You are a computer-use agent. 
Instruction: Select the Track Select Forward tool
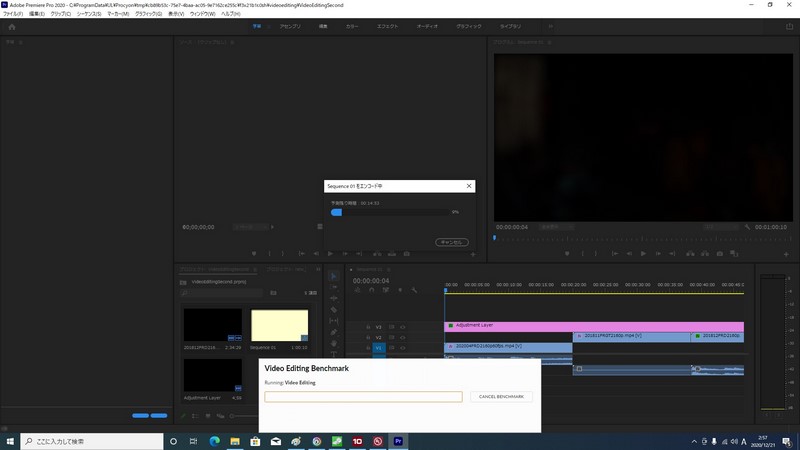[334, 287]
